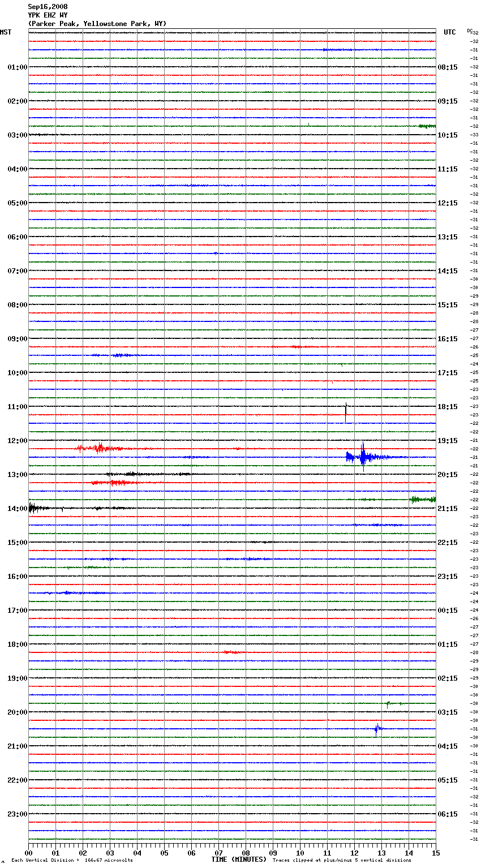Click the 03:15 UTC row label
The width and height of the screenshot is (481, 868).
[x=448, y=712]
